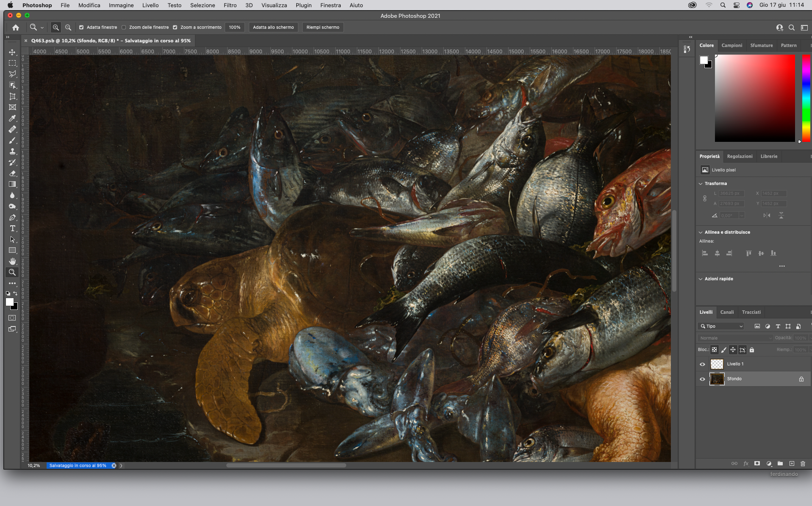Viewport: 812px width, 506px height.
Task: Open the status bar info arrow
Action: point(121,465)
